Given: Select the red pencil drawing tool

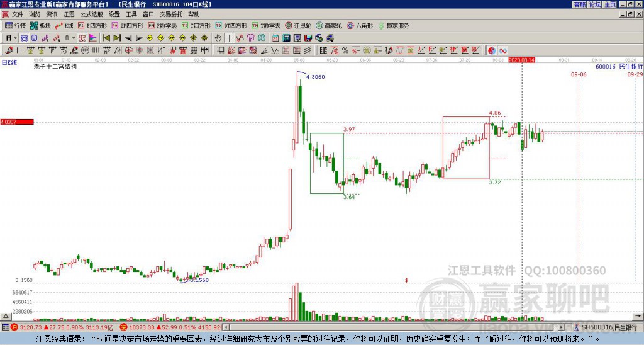Looking at the screenshot, I should click(x=9, y=50).
